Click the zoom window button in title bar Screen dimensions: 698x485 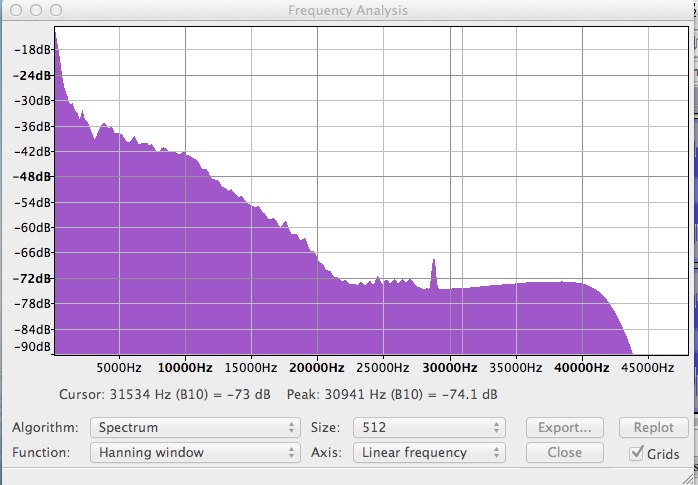click(56, 10)
